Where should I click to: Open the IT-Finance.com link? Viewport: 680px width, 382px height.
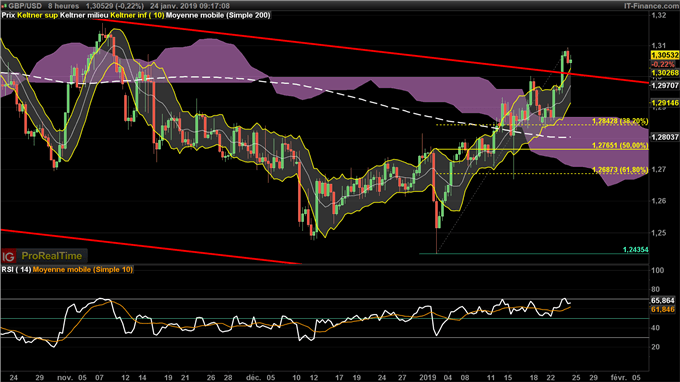point(651,6)
